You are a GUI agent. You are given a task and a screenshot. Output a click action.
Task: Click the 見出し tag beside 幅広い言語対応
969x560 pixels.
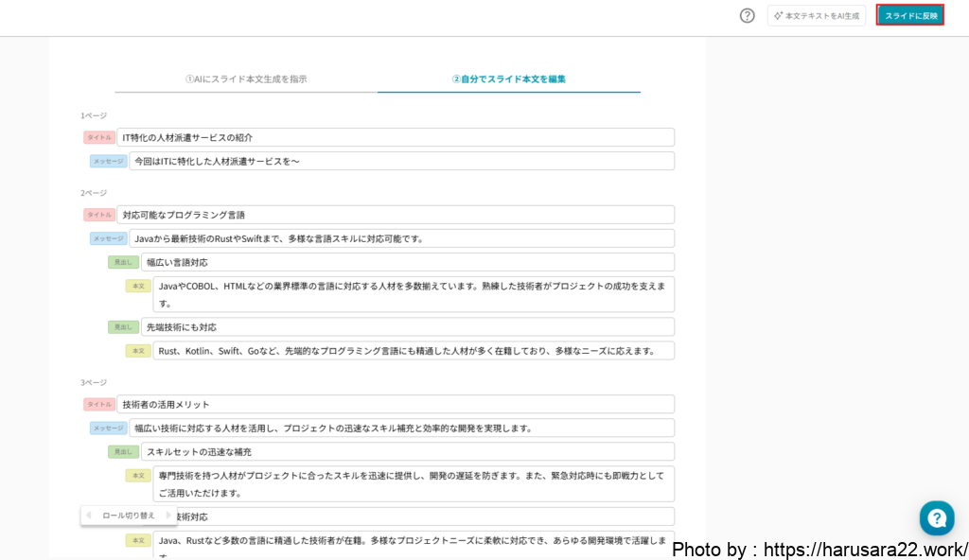[123, 262]
